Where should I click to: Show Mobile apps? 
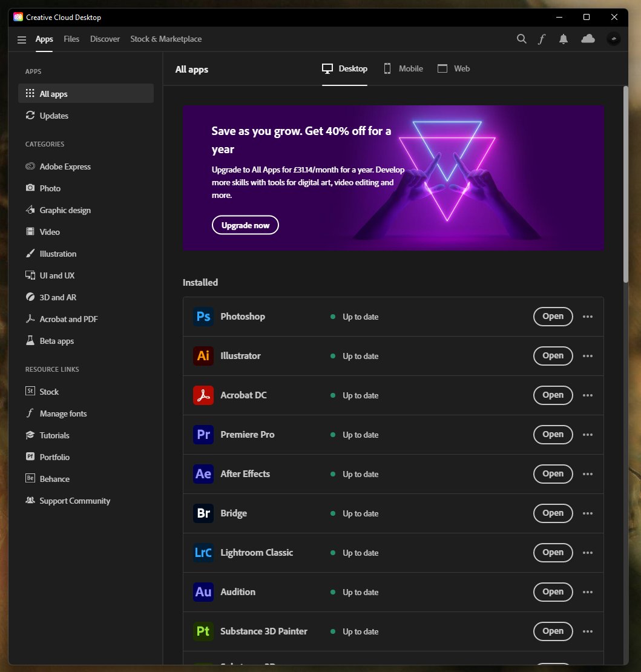[403, 68]
